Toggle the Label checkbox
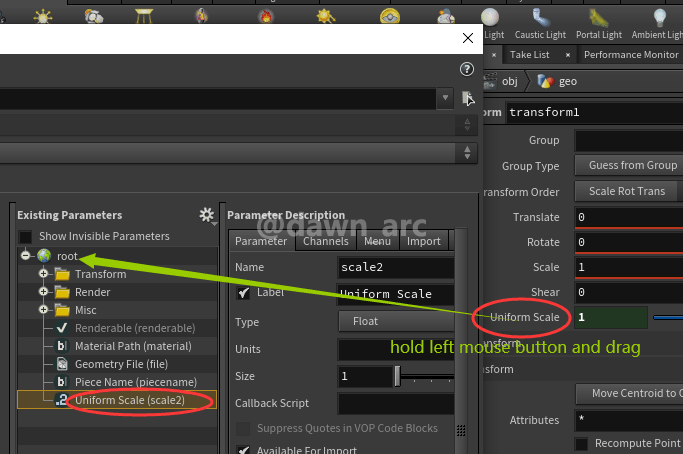Viewport: 683px width, 454px height. tap(243, 293)
